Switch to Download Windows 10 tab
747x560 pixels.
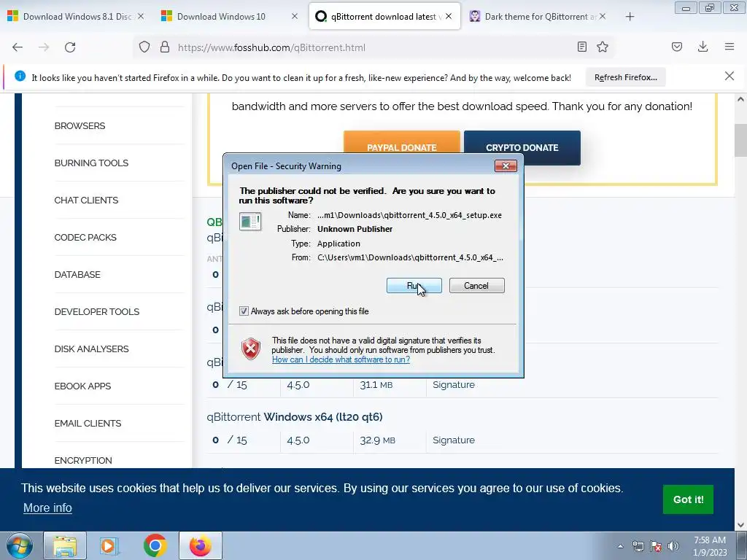[x=221, y=17]
